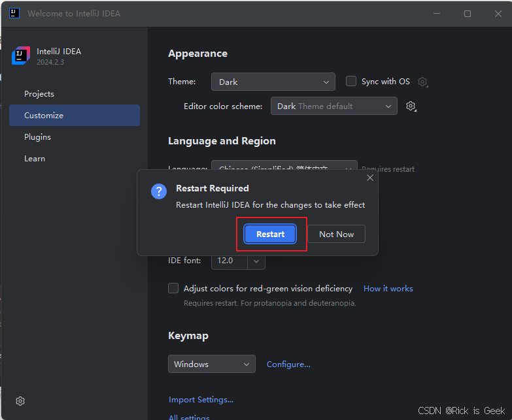Click the Appearance heading
The height and width of the screenshot is (420, 512).
[x=197, y=54]
